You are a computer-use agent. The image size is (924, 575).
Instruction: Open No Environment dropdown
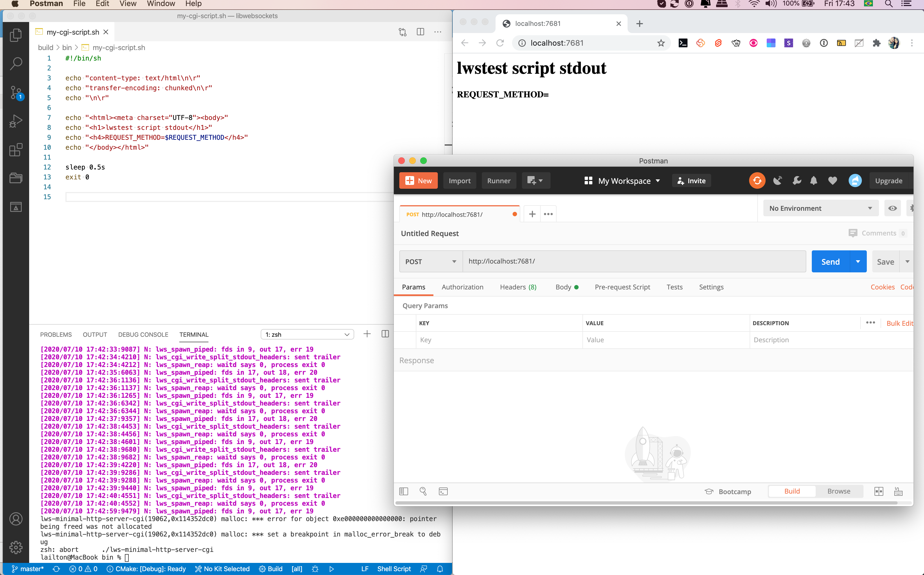tap(821, 208)
